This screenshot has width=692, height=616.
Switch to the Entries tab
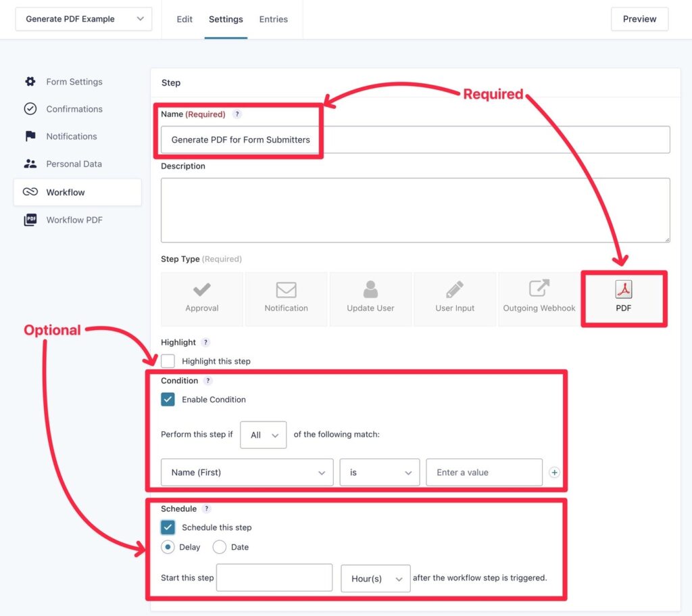click(273, 19)
